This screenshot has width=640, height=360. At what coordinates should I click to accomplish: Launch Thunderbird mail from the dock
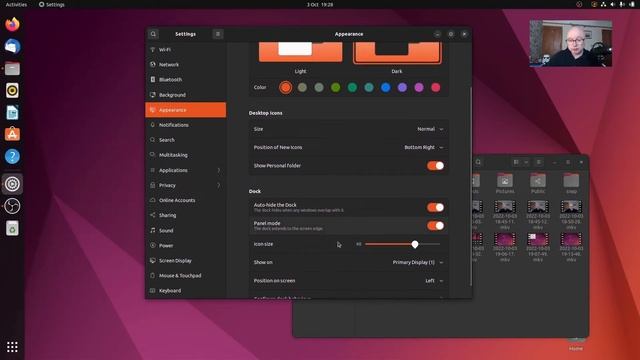(x=12, y=46)
